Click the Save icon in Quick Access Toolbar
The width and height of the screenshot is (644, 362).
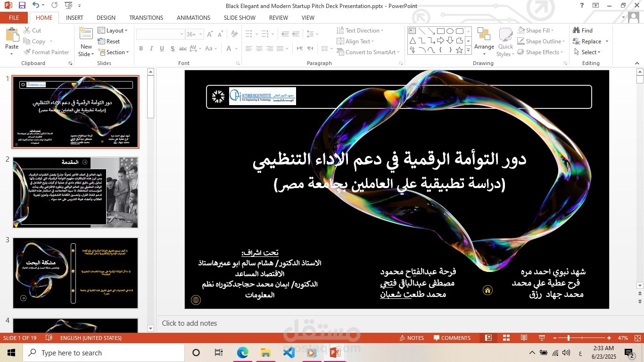point(22,6)
